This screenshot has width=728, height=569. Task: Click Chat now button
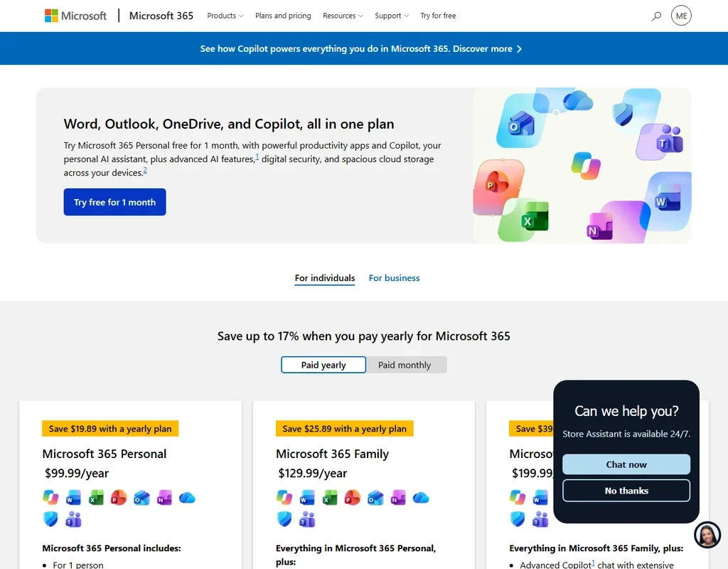pos(626,464)
